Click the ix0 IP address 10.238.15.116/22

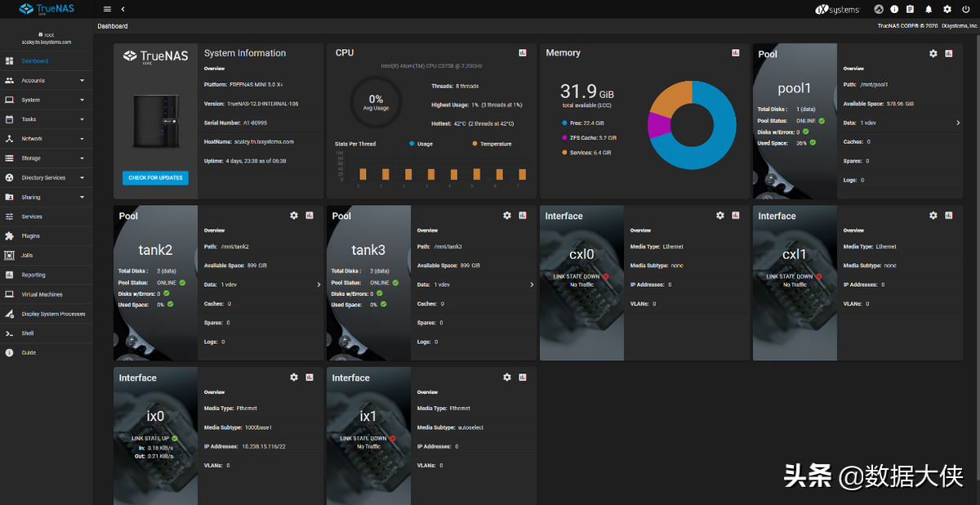pyautogui.click(x=262, y=446)
